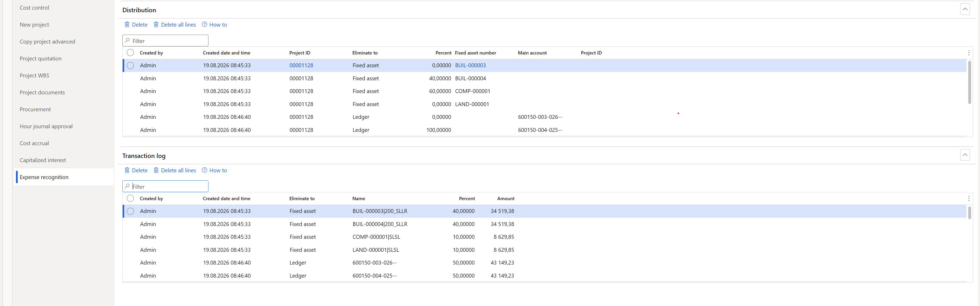Click the Distribution grid vertical scrollbar
Image resolution: width=980 pixels, height=306 pixels.
(x=969, y=82)
